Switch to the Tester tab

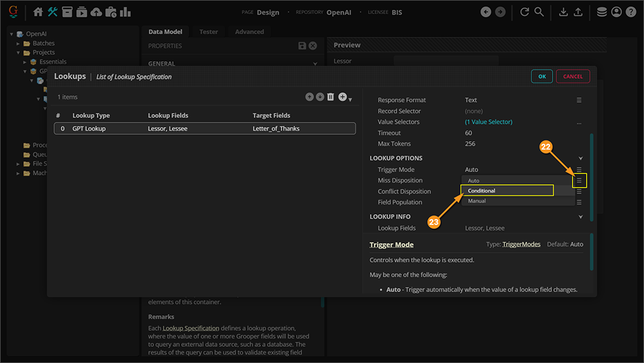pos(208,32)
